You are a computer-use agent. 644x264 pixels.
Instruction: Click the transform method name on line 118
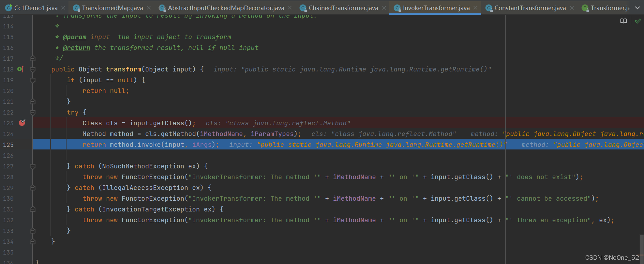point(124,69)
